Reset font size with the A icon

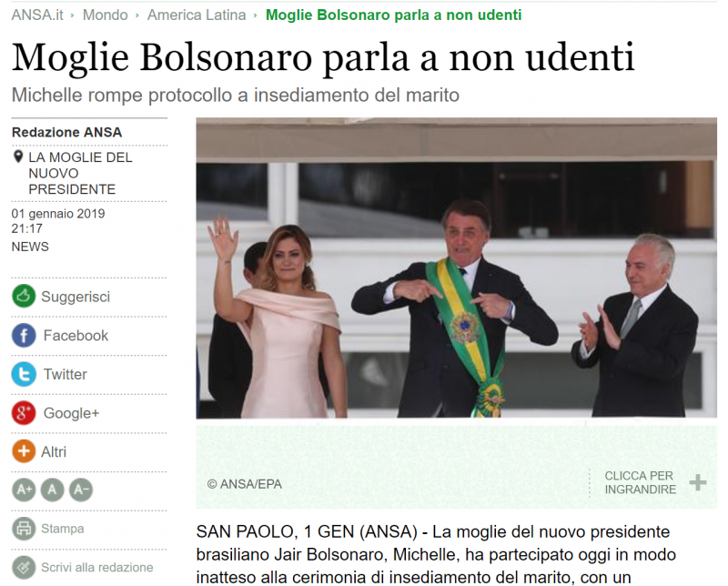tap(53, 490)
